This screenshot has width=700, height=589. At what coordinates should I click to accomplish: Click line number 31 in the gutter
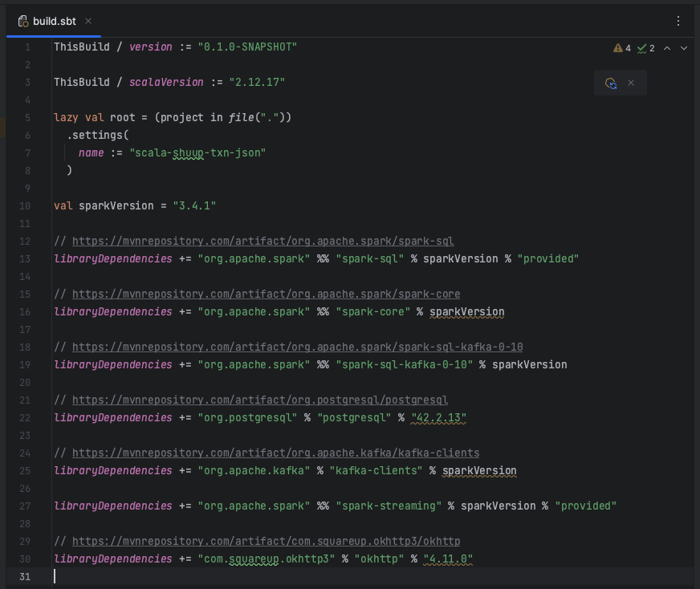coord(25,576)
